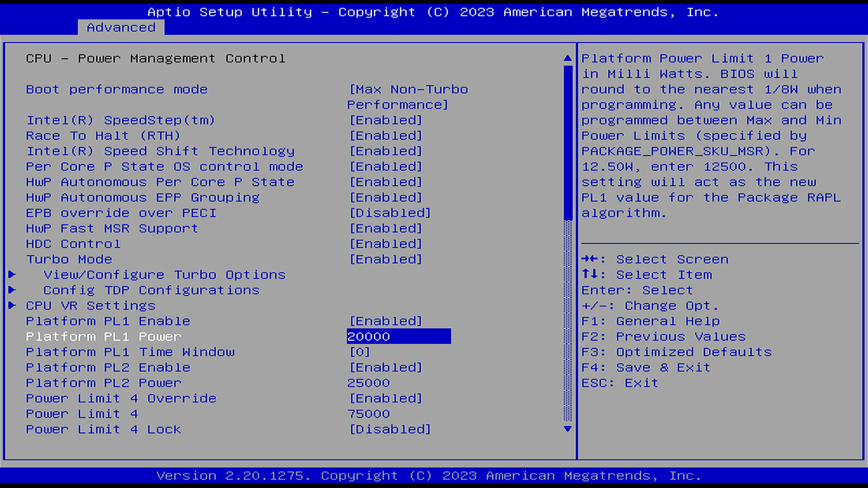Click the vertical scrollbar thumb
The width and height of the screenshot is (868, 488).
pos(568,142)
